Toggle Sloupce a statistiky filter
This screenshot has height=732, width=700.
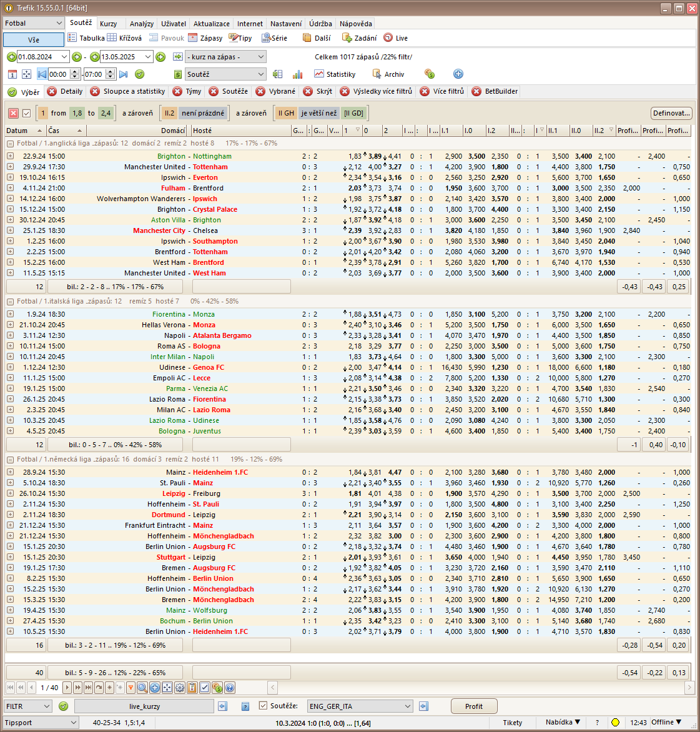(x=129, y=91)
